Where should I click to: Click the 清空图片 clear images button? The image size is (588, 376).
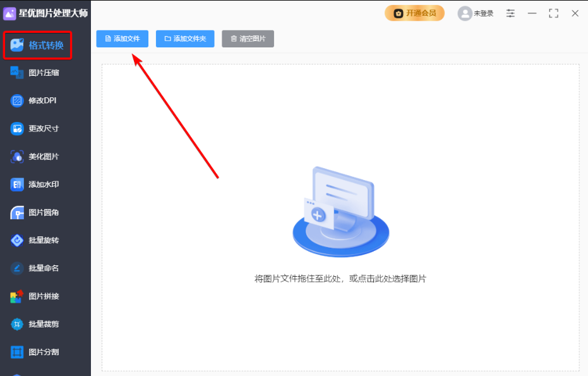pyautogui.click(x=248, y=39)
